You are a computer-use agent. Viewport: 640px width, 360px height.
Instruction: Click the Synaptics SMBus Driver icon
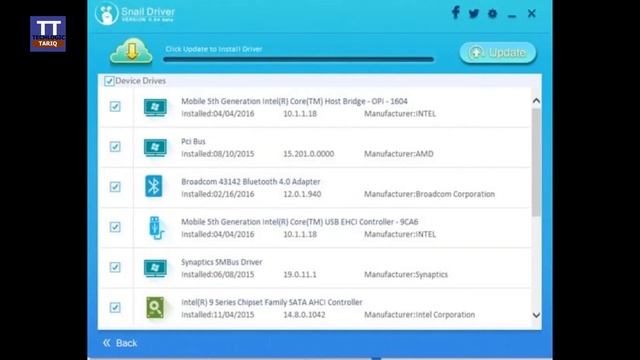tap(155, 268)
